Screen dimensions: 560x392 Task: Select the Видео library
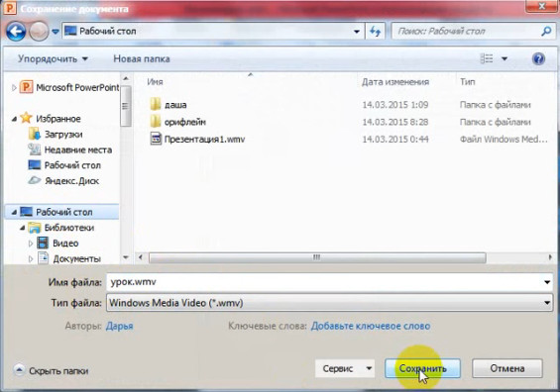pos(57,244)
